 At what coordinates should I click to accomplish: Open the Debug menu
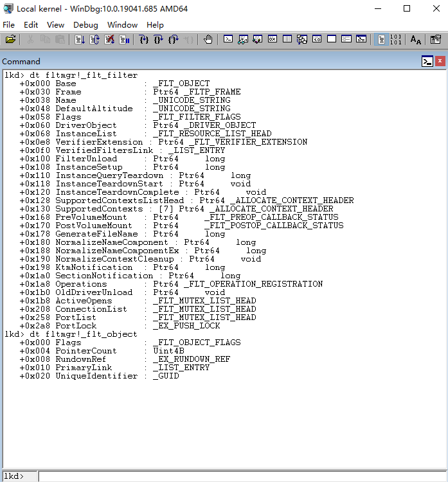point(85,25)
